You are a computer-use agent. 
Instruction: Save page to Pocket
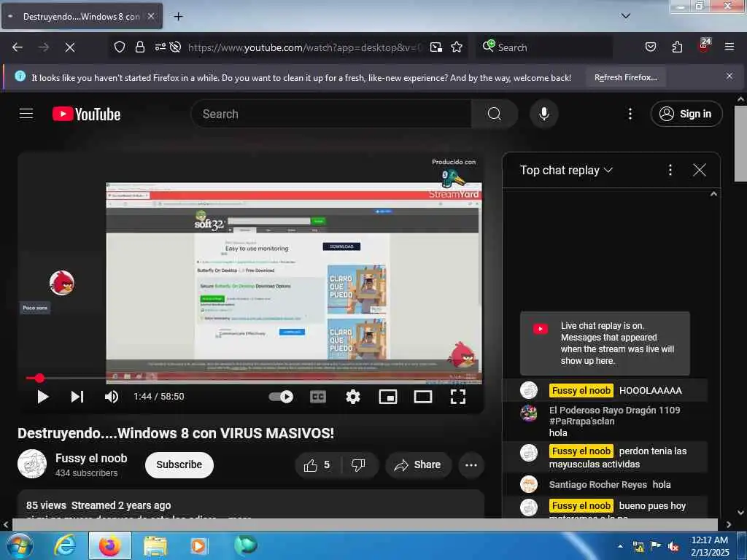point(650,47)
